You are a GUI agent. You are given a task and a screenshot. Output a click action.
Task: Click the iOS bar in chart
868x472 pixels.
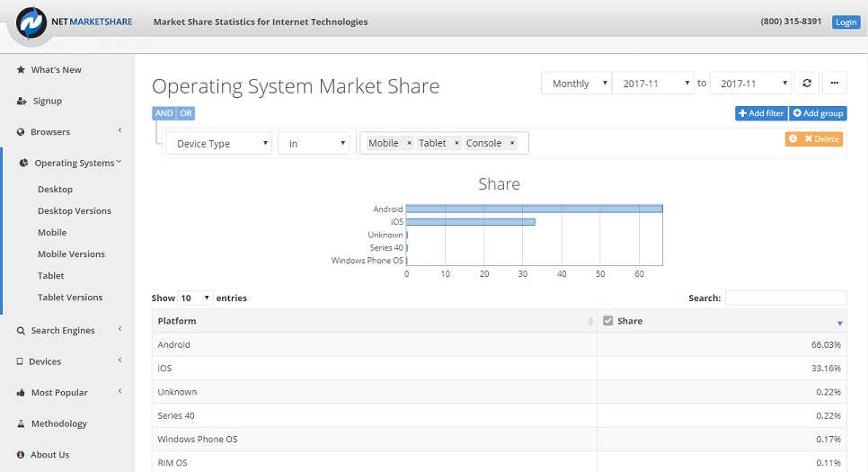[471, 221]
